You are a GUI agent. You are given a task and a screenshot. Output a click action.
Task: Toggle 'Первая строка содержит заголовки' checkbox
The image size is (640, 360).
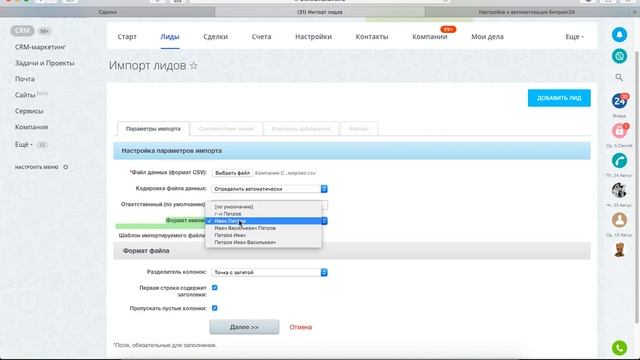(215, 288)
